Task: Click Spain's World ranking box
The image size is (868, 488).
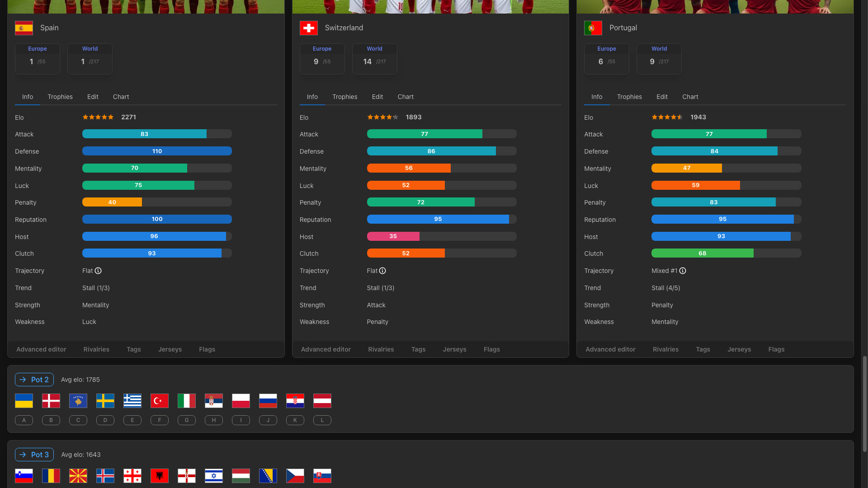Action: point(90,59)
